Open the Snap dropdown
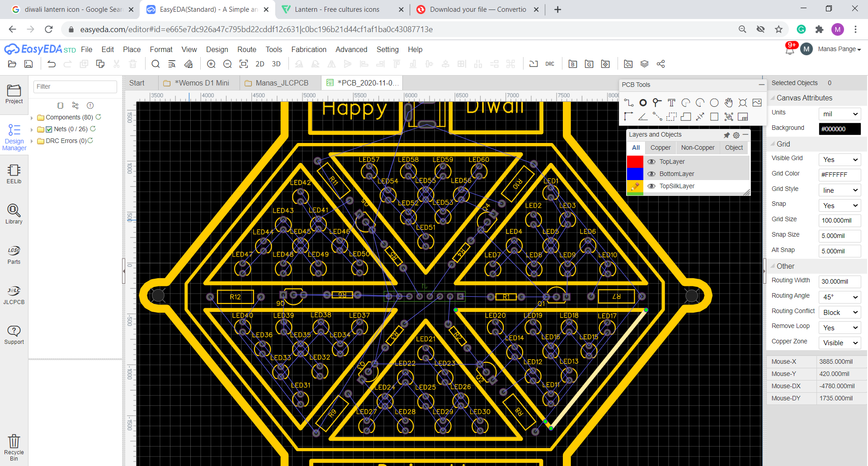The width and height of the screenshot is (868, 466). click(840, 205)
